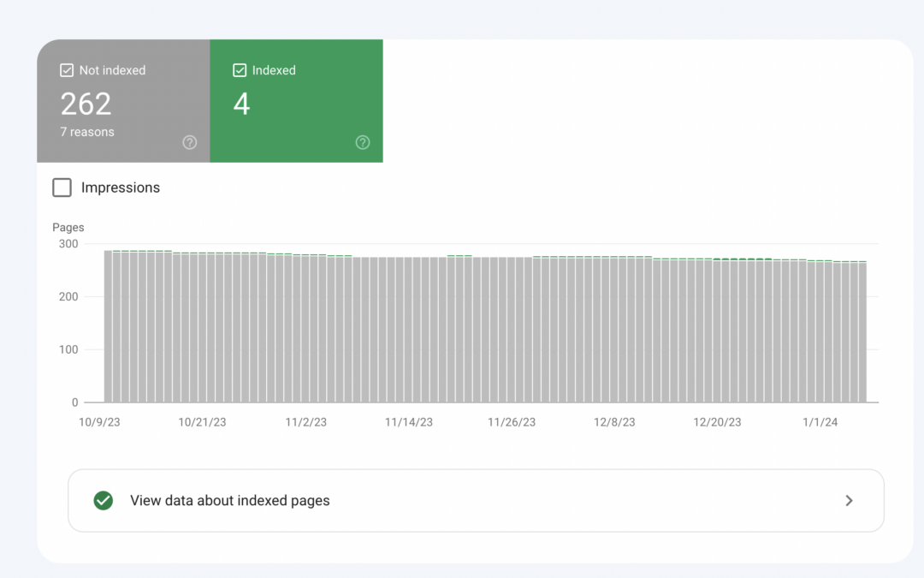
Task: Click the indexed pages count of 4
Action: click(x=241, y=104)
